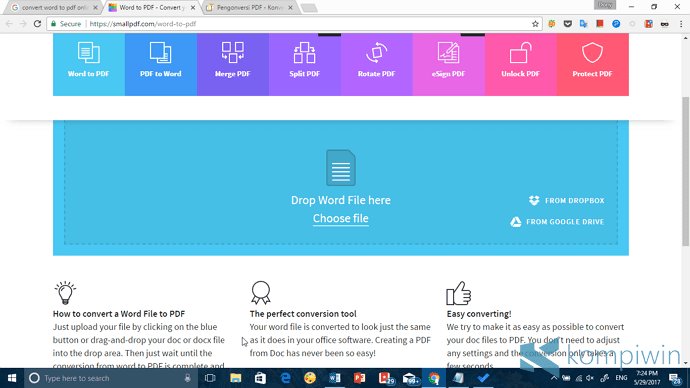Switch to the 'convert word to pdf' Google tab
The width and height of the screenshot is (690, 388).
(54, 7)
